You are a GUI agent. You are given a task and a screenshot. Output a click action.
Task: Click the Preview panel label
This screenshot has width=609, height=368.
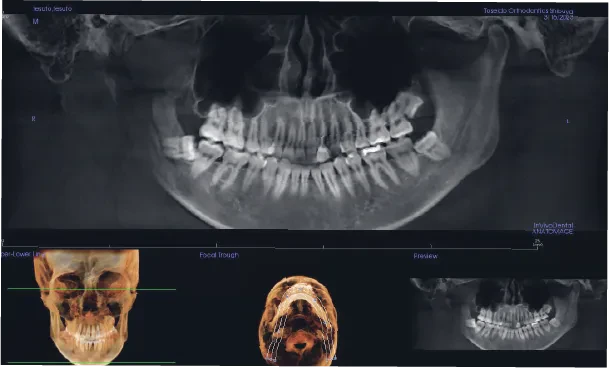(x=426, y=256)
